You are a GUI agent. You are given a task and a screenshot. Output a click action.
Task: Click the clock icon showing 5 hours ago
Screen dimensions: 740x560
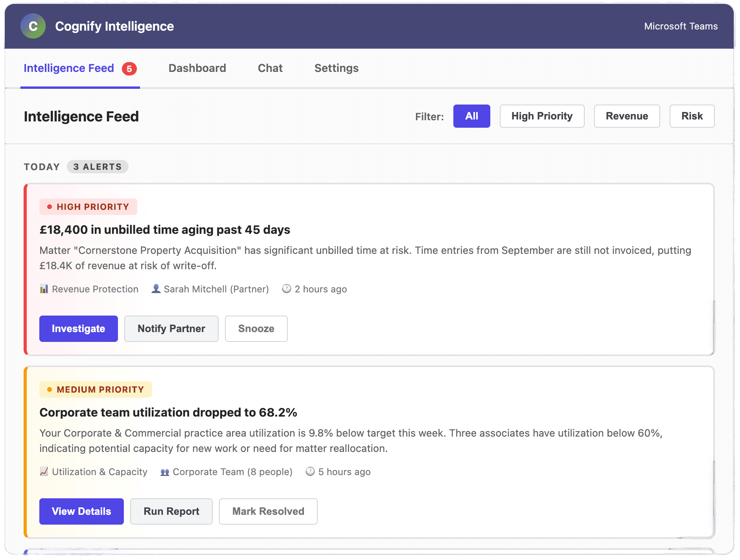click(310, 472)
